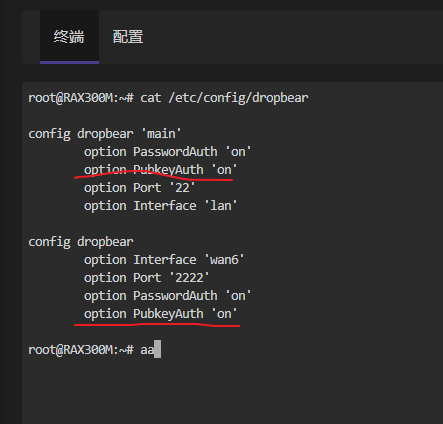Click the red underline below wan6 PubkeyAuth
The image size is (443, 424).
click(157, 325)
